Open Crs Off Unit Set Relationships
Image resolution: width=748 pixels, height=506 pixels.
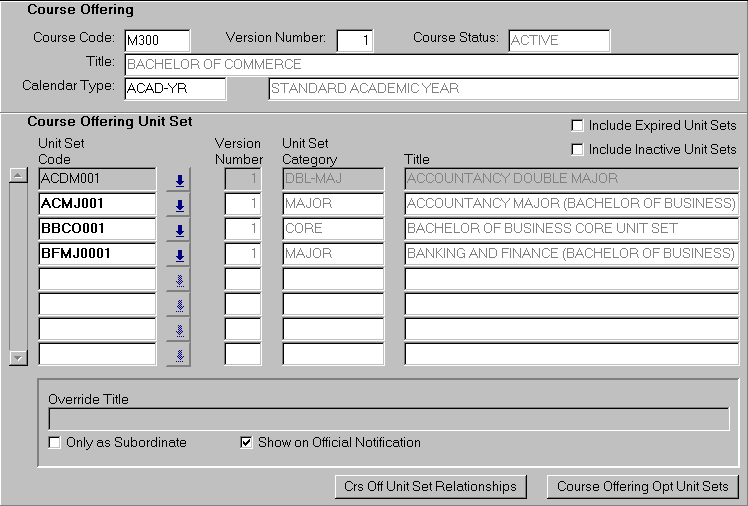click(x=430, y=486)
